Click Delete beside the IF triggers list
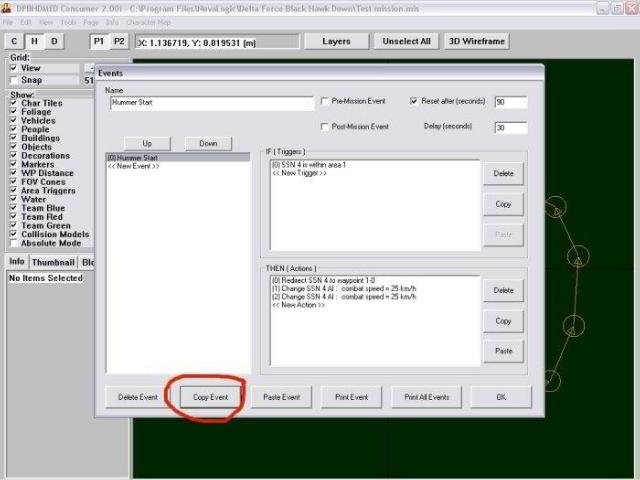Viewport: 640px width, 480px height. pos(503,173)
